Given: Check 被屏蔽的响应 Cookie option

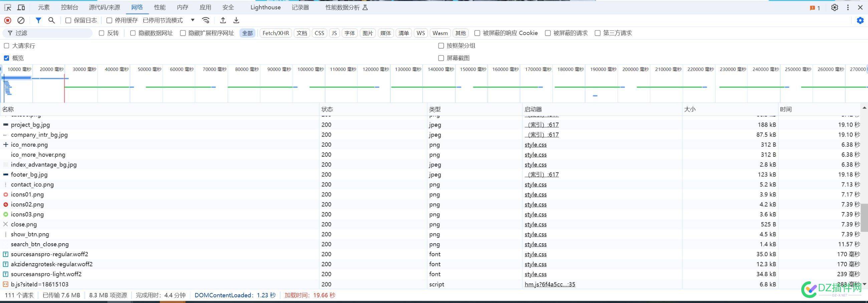Looking at the screenshot, I should pyautogui.click(x=477, y=33).
